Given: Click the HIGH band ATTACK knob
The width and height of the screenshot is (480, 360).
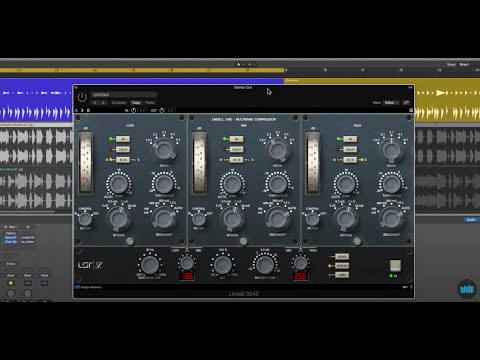Looking at the screenshot, I should [x=346, y=219].
